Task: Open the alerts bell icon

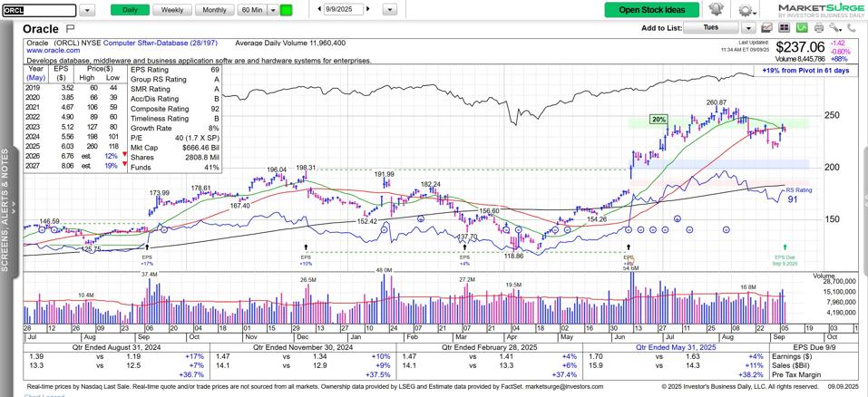Action: coord(717,9)
